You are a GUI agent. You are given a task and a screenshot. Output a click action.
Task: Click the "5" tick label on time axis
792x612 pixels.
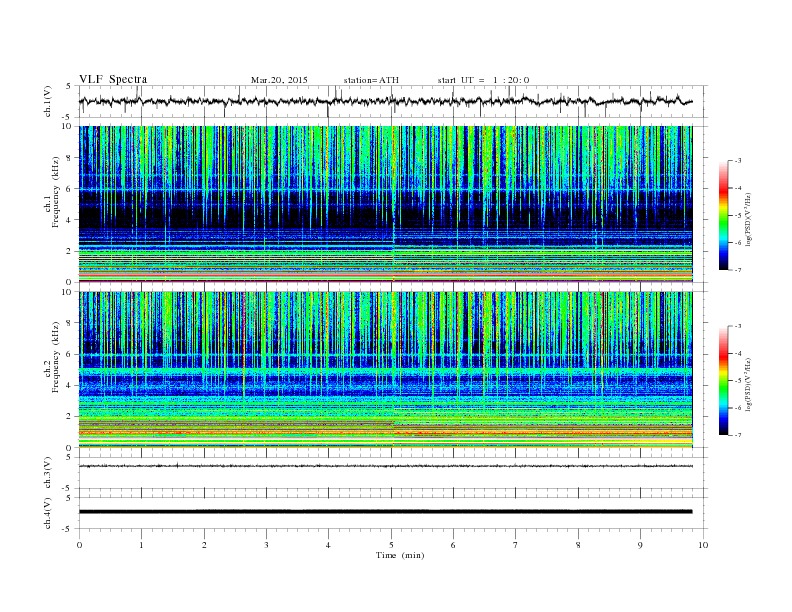click(x=391, y=545)
